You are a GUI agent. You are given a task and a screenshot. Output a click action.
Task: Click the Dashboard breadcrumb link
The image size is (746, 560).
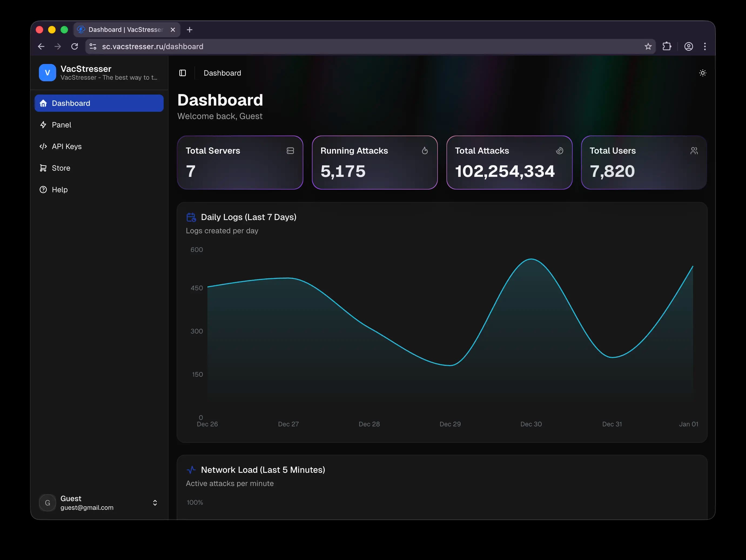click(222, 73)
